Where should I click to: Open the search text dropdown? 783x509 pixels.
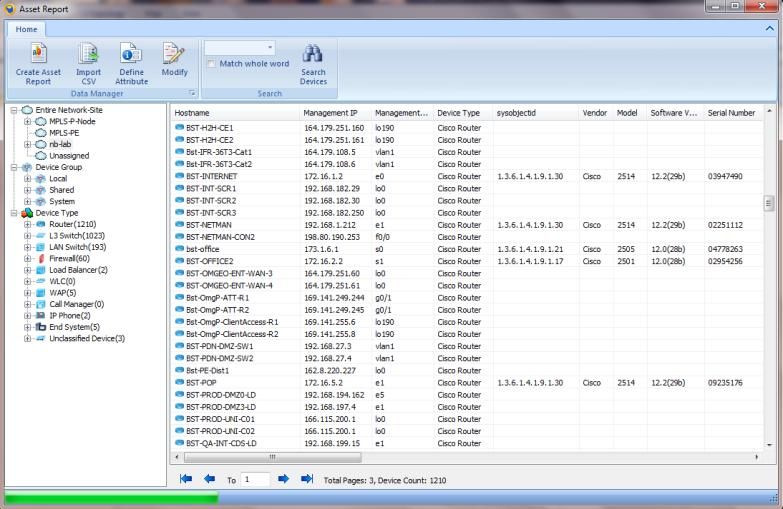[270, 48]
